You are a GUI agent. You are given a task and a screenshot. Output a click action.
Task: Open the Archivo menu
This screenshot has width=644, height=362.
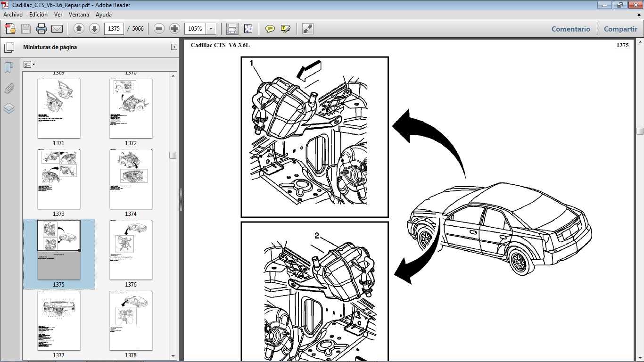(13, 15)
